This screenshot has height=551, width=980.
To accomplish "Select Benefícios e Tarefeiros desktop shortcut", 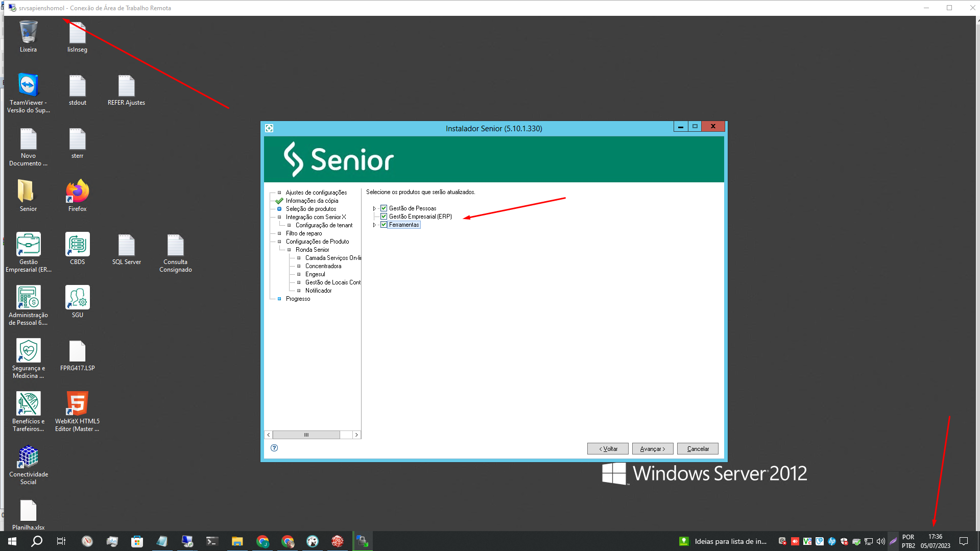I will 28,412.
